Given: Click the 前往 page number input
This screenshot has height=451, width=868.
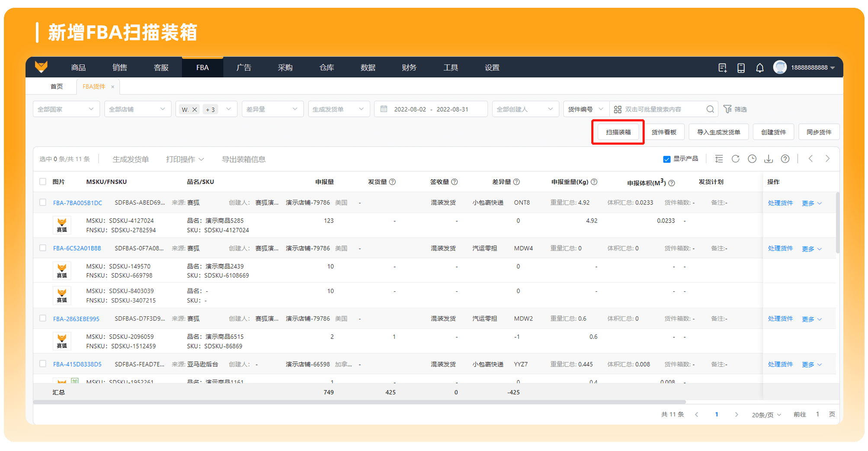Looking at the screenshot, I should tap(817, 414).
